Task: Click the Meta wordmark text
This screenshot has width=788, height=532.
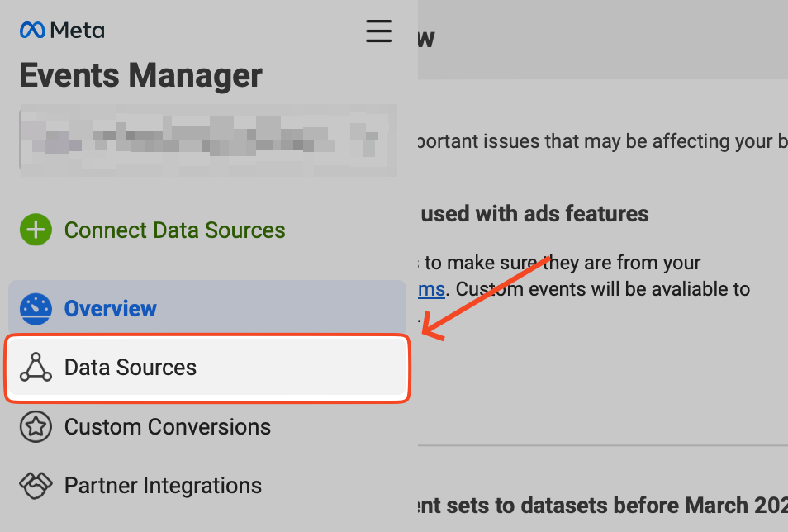Action: point(78,31)
